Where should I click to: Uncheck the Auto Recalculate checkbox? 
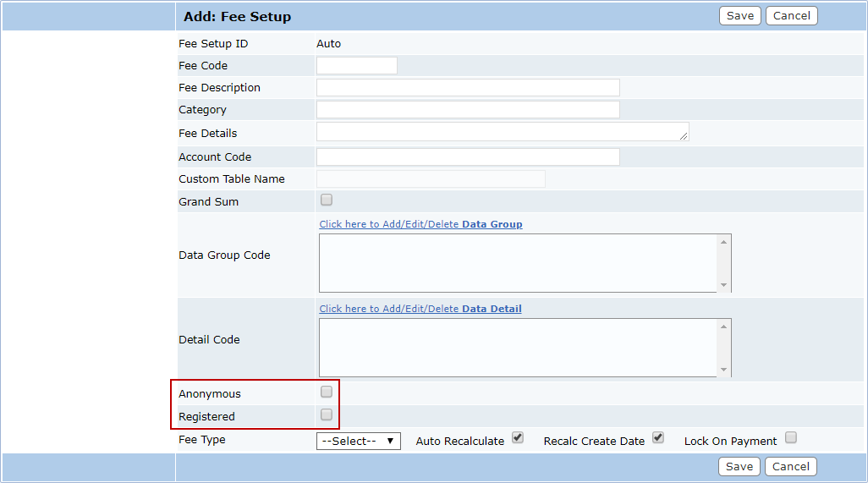pyautogui.click(x=518, y=438)
